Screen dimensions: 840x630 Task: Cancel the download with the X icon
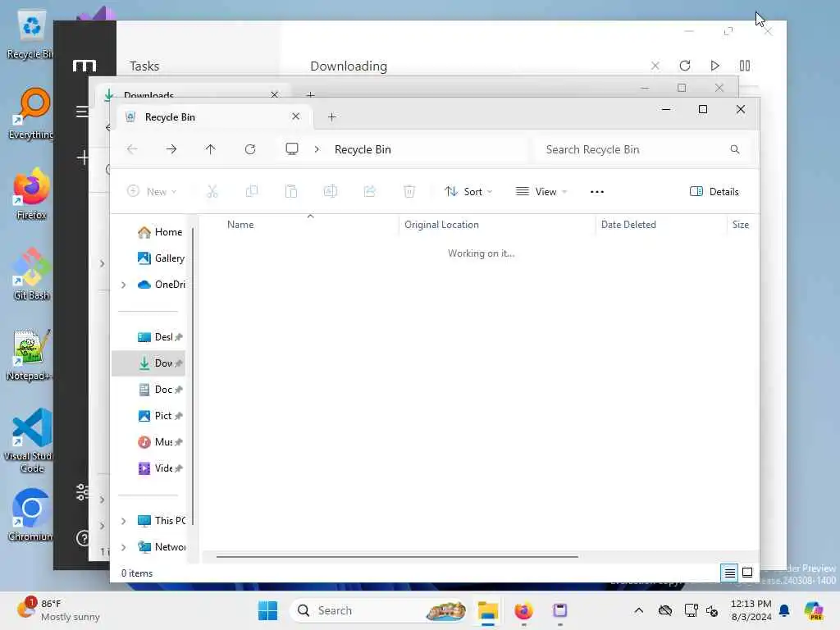(x=655, y=66)
